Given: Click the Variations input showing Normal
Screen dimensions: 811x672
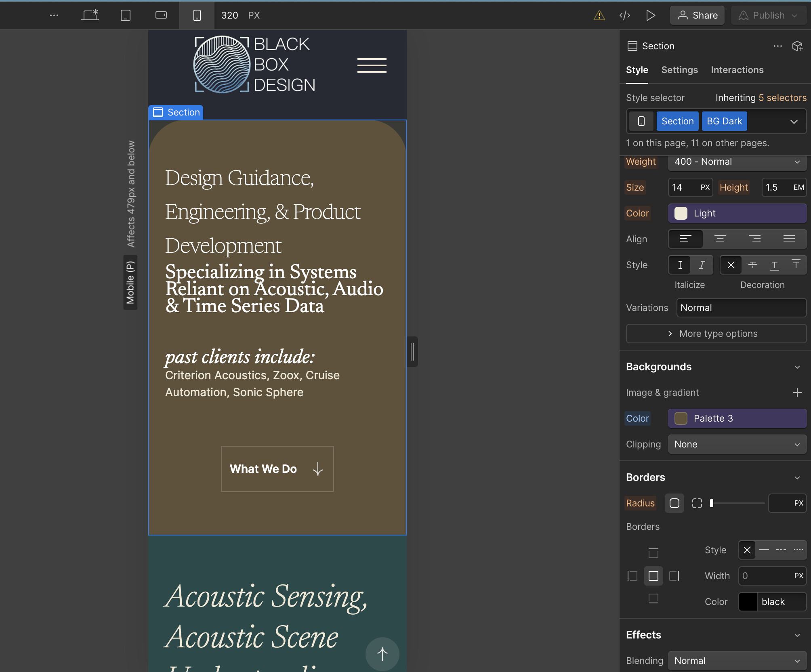Looking at the screenshot, I should point(741,307).
